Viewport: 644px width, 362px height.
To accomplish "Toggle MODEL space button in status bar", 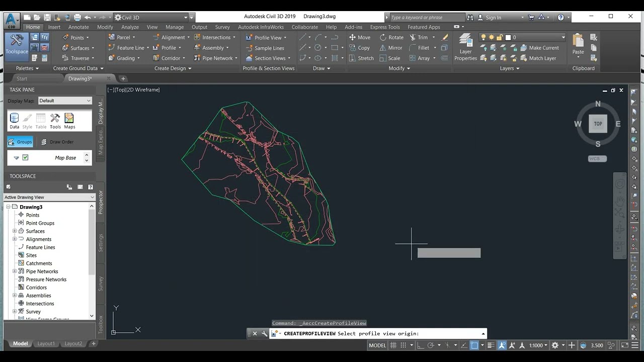I will point(377,345).
